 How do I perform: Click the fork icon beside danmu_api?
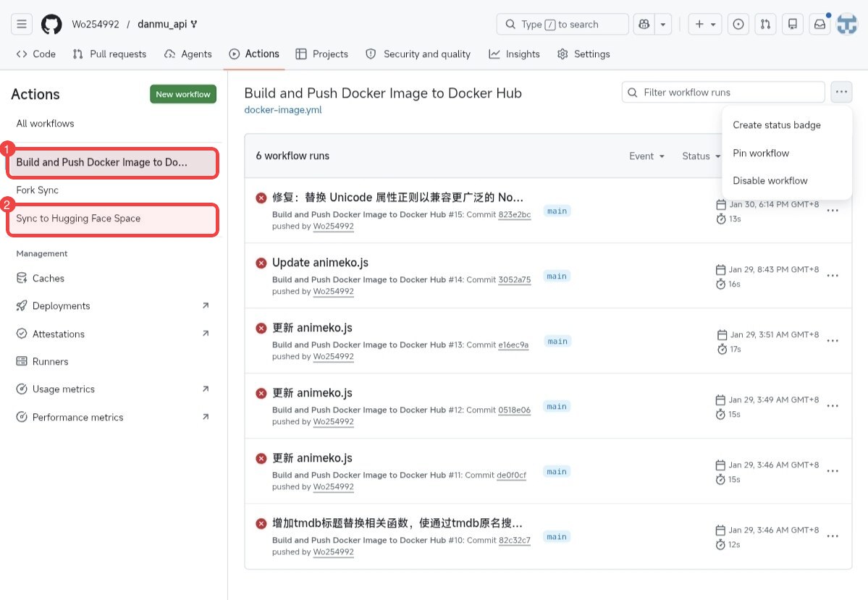[194, 24]
